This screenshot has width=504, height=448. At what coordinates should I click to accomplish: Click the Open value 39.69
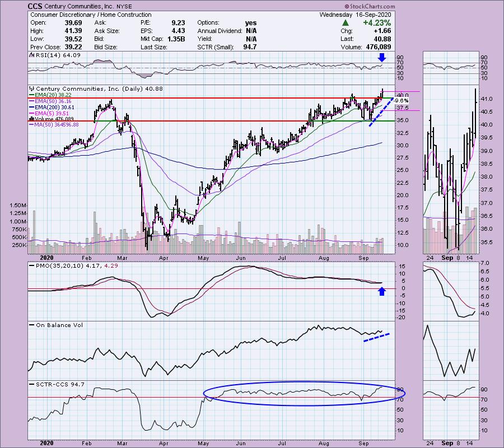[73, 23]
